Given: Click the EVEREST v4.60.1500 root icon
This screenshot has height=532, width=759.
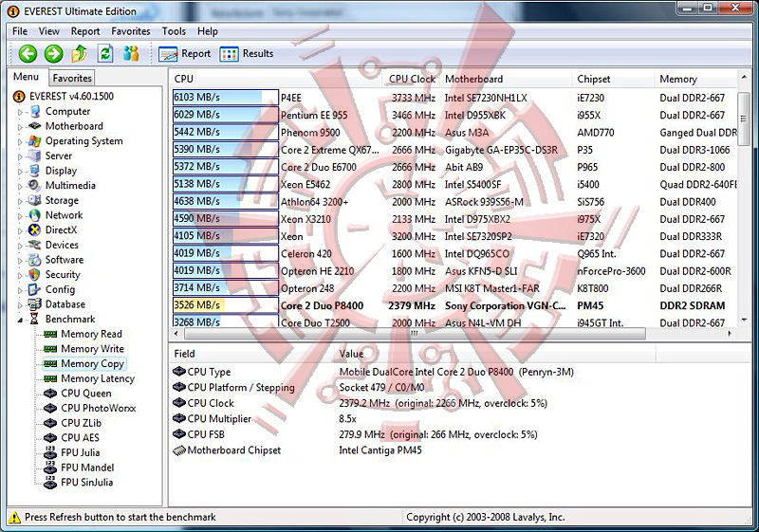Looking at the screenshot, I should pos(19,96).
